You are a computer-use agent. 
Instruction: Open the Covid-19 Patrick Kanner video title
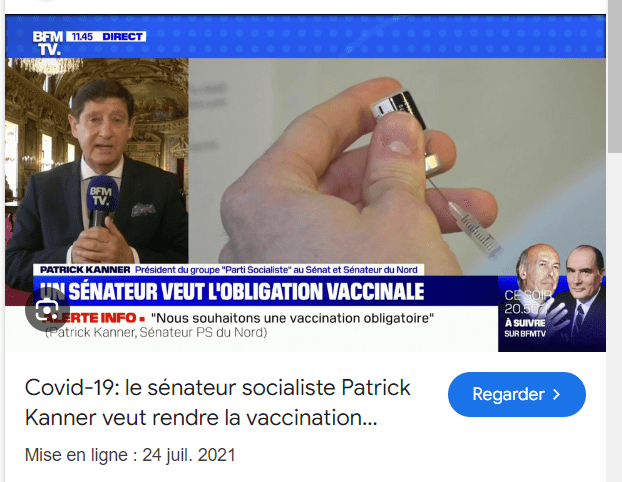tap(217, 402)
